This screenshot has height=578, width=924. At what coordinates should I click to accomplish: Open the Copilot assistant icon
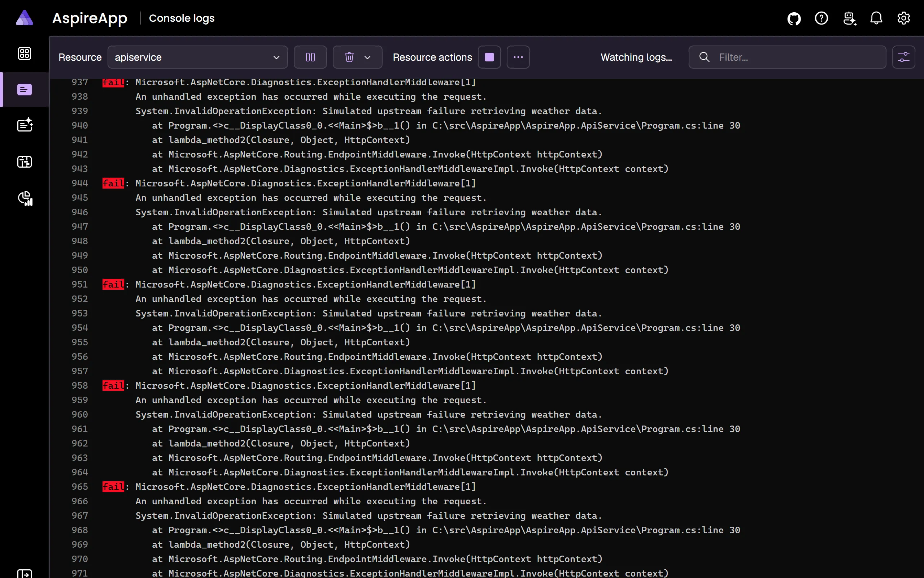(x=849, y=18)
